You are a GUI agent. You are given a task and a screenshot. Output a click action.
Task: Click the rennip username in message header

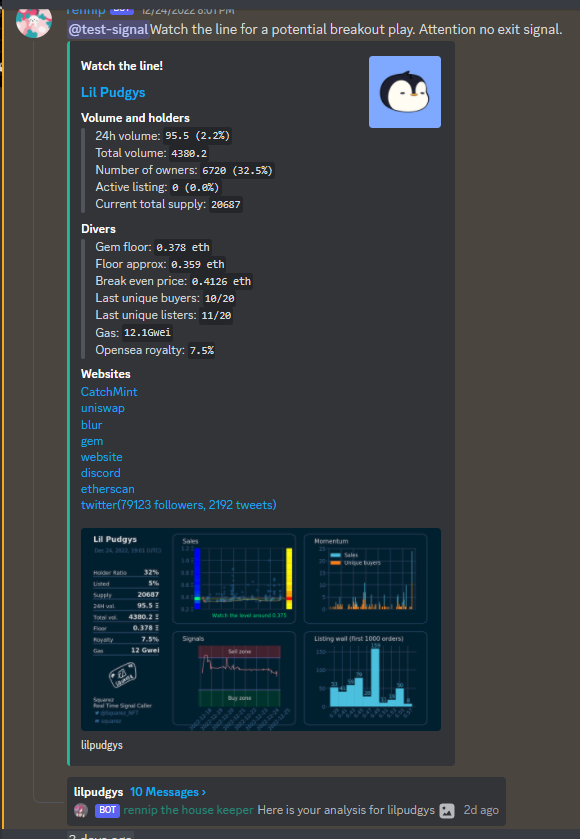pyautogui.click(x=86, y=10)
